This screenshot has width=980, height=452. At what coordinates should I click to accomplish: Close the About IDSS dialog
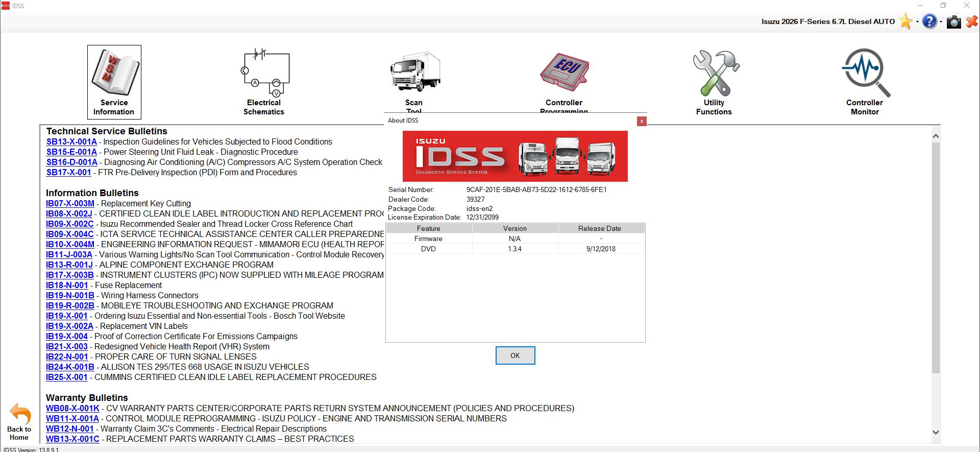tap(642, 121)
